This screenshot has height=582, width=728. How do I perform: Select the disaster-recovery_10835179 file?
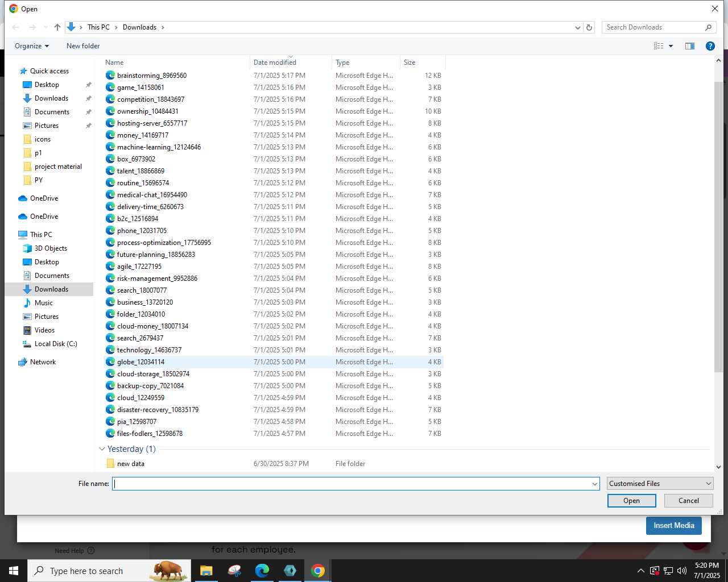point(158,410)
